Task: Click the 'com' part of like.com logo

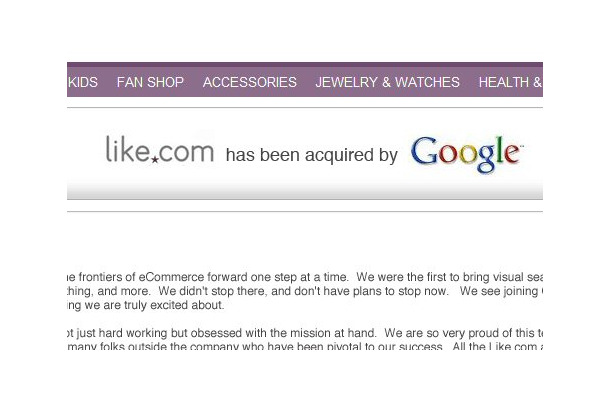Action: [x=187, y=152]
